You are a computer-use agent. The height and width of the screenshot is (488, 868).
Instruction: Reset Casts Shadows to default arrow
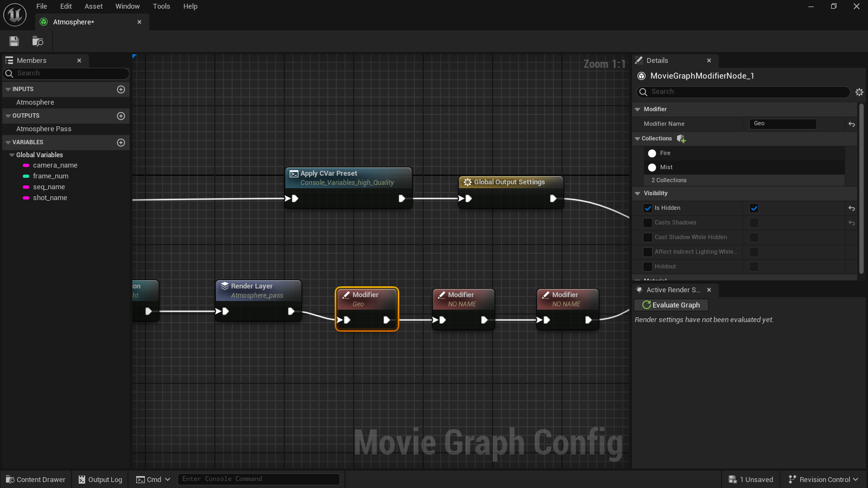(852, 223)
